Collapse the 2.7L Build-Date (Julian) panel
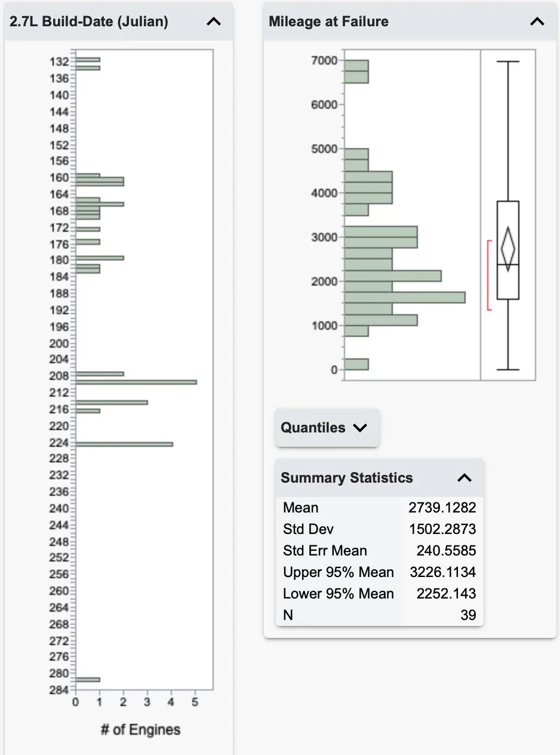 pos(213,22)
